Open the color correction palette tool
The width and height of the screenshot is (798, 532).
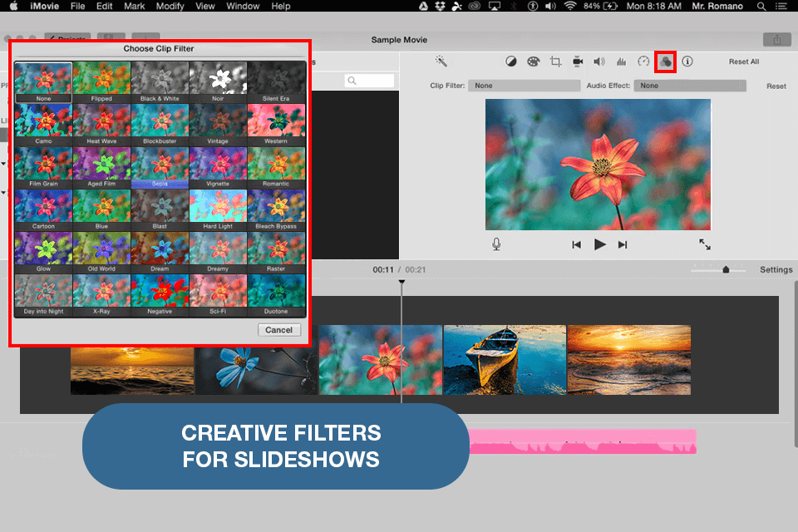tap(533, 62)
